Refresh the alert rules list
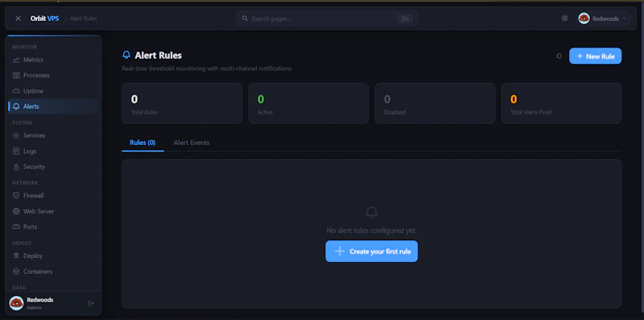This screenshot has height=320, width=644. pos(559,56)
